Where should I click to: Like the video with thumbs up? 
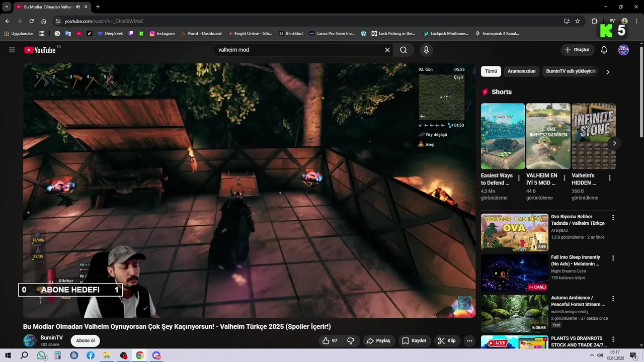coord(330,341)
